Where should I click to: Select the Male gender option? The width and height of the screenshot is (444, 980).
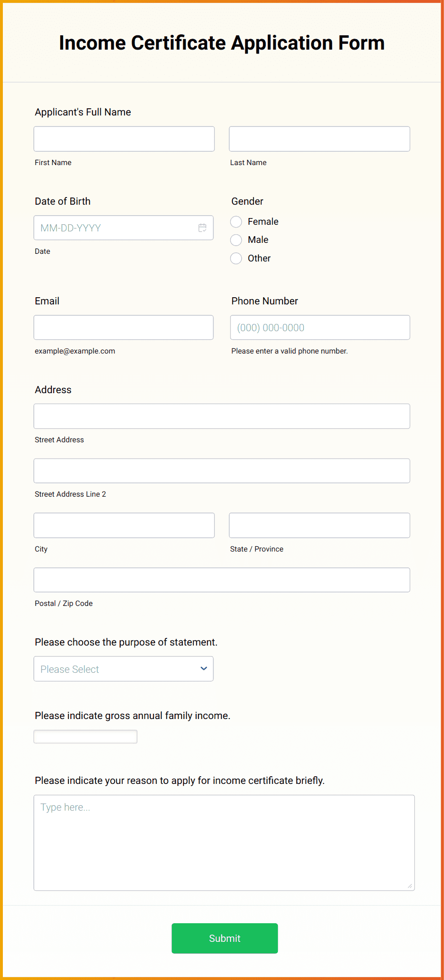tap(236, 240)
